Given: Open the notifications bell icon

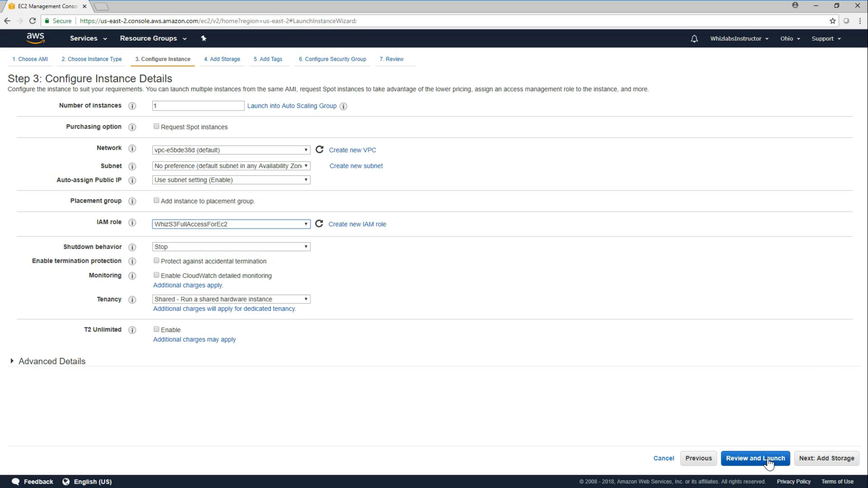Looking at the screenshot, I should click(694, 39).
